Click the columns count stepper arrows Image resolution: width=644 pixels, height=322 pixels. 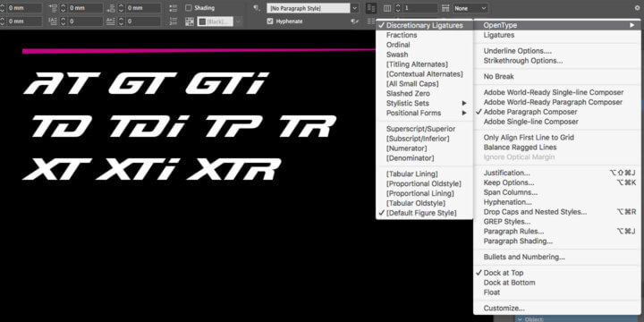[x=397, y=8]
